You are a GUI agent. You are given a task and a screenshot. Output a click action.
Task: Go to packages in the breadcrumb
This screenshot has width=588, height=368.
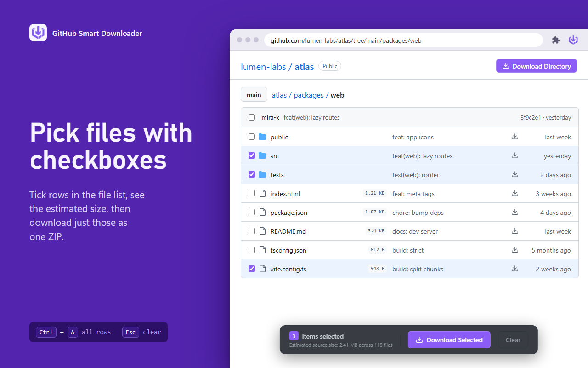point(309,95)
